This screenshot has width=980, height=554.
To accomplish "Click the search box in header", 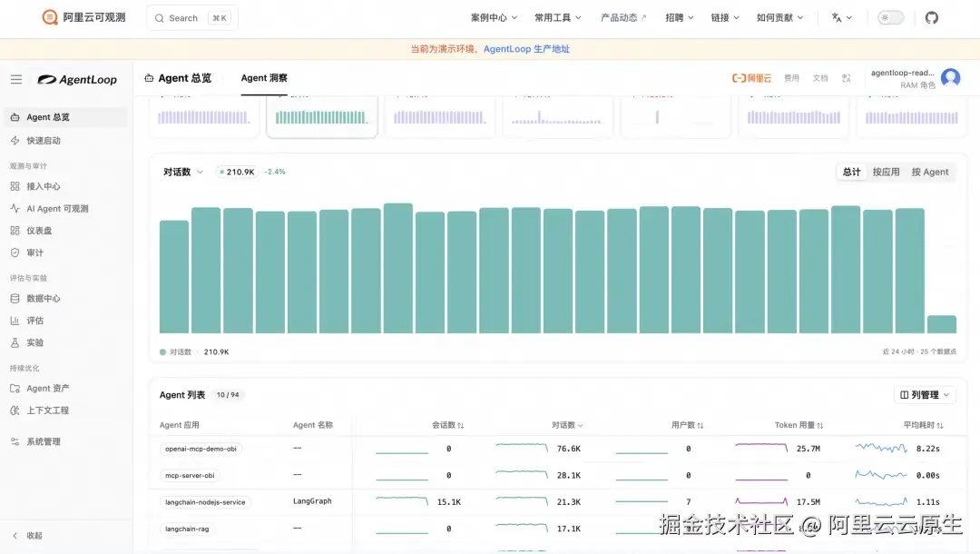I will tap(192, 18).
